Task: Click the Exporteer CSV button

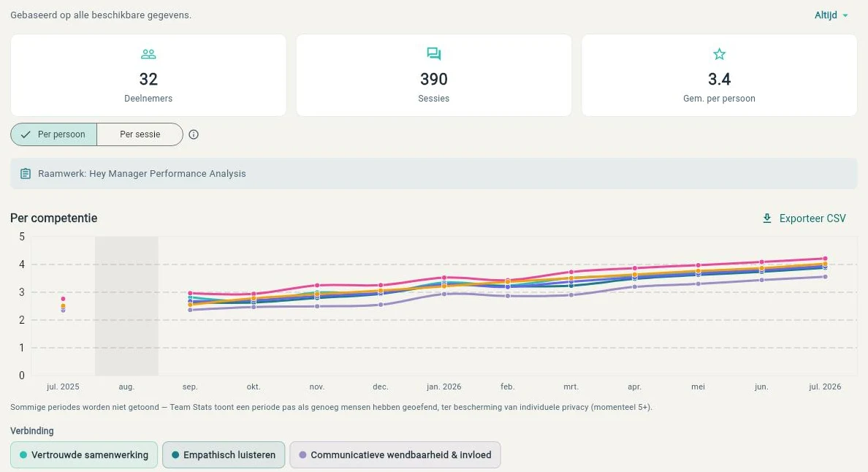Action: (804, 218)
